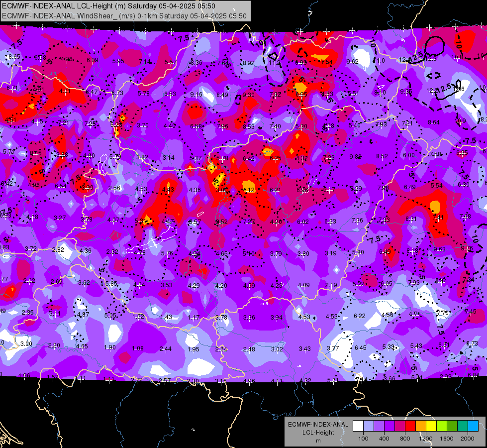Click the wind shear value '6.42'
This screenshot has width=487, height=448.
pos(249,159)
